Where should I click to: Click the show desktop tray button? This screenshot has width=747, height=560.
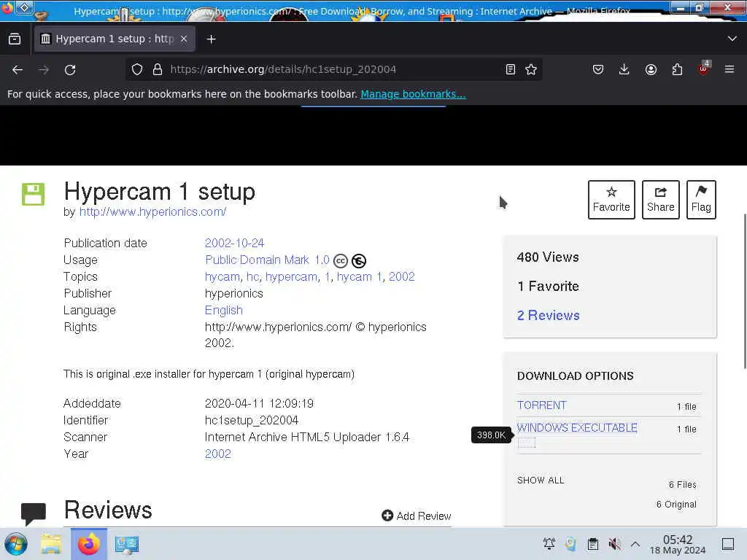point(728,544)
